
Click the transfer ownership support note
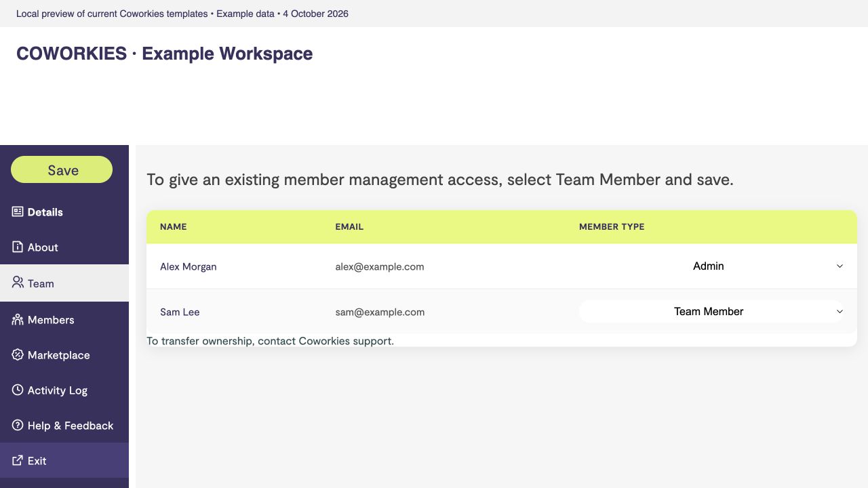pos(270,341)
